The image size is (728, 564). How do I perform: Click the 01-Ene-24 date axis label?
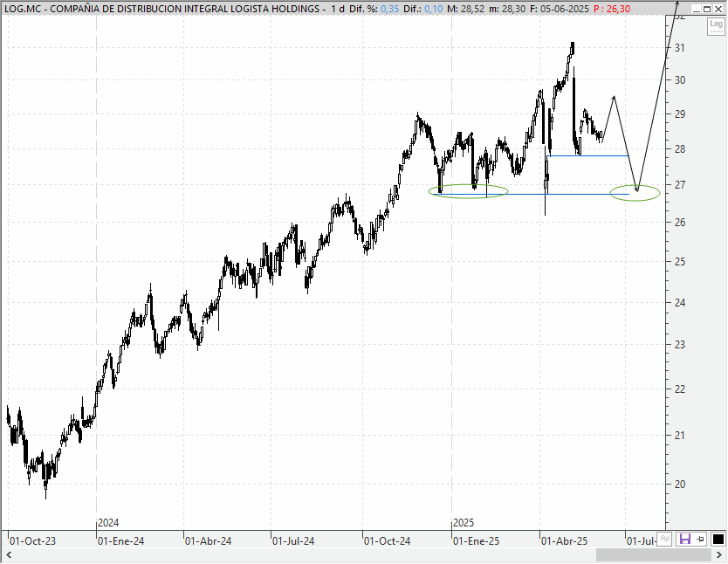coord(121,540)
